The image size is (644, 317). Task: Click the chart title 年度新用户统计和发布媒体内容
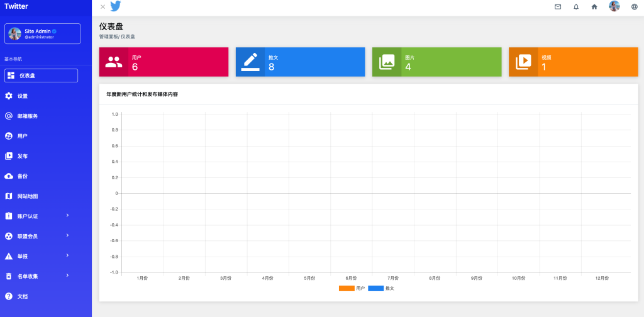(142, 94)
